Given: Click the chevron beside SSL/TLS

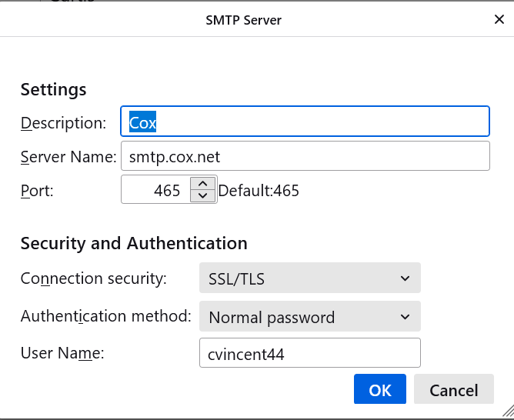Looking at the screenshot, I should pos(406,278).
